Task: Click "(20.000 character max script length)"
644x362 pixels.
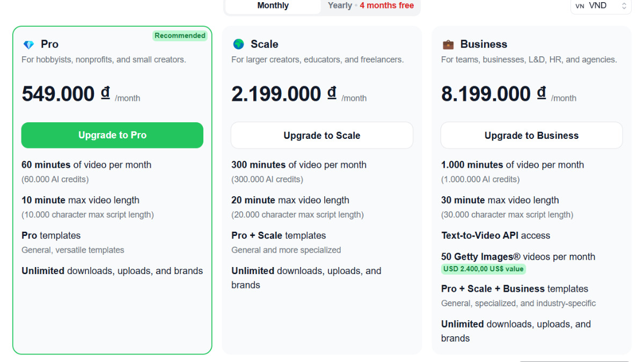Action: point(297,215)
